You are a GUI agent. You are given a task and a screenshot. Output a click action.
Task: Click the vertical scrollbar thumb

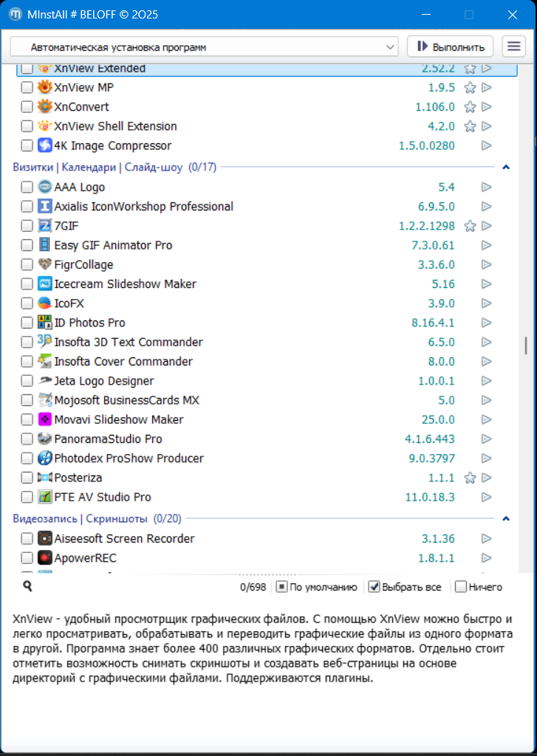tap(526, 345)
